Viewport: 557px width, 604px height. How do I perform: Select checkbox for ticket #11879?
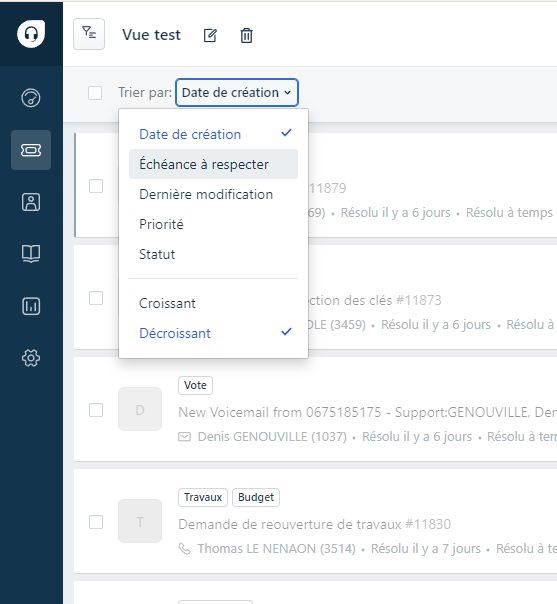coord(96,186)
